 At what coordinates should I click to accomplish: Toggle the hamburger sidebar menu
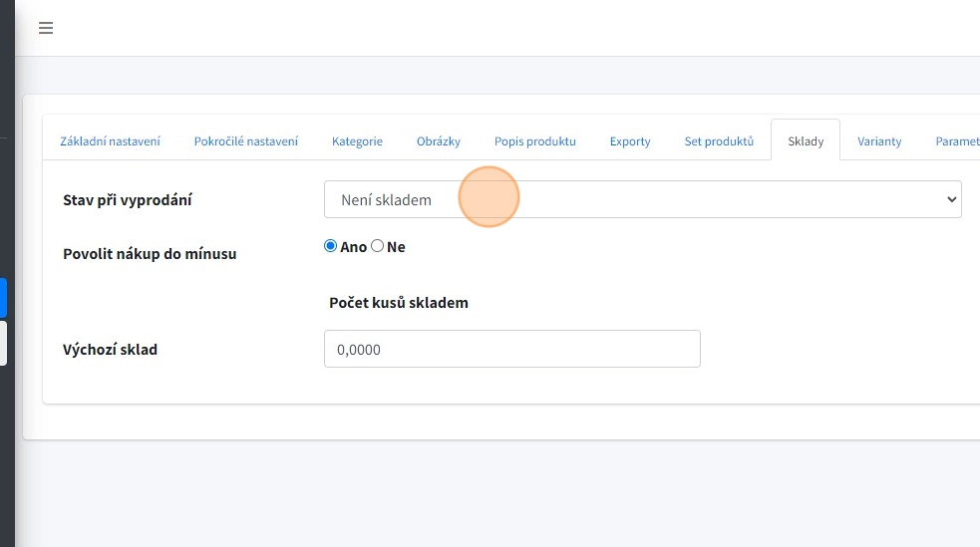pyautogui.click(x=46, y=28)
